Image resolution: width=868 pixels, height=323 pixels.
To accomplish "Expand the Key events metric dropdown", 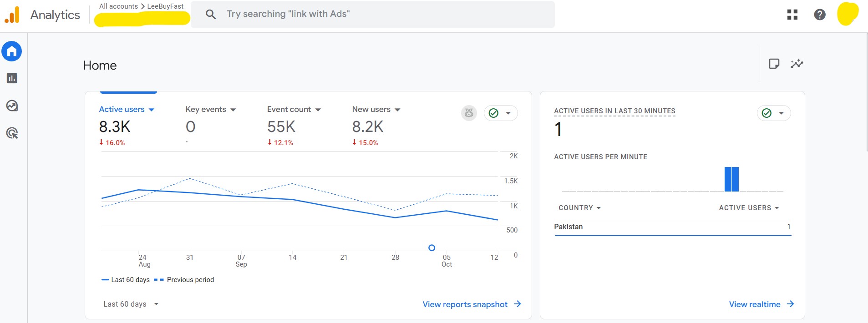I will click(x=233, y=110).
